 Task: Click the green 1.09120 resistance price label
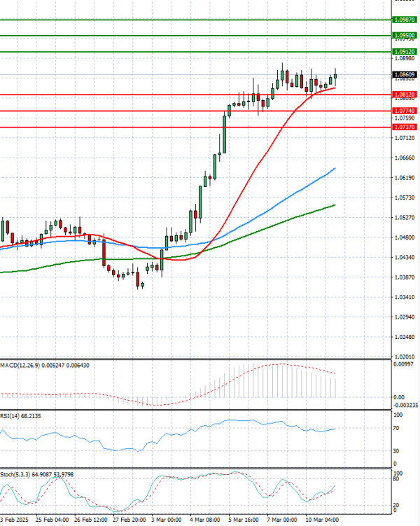point(405,52)
